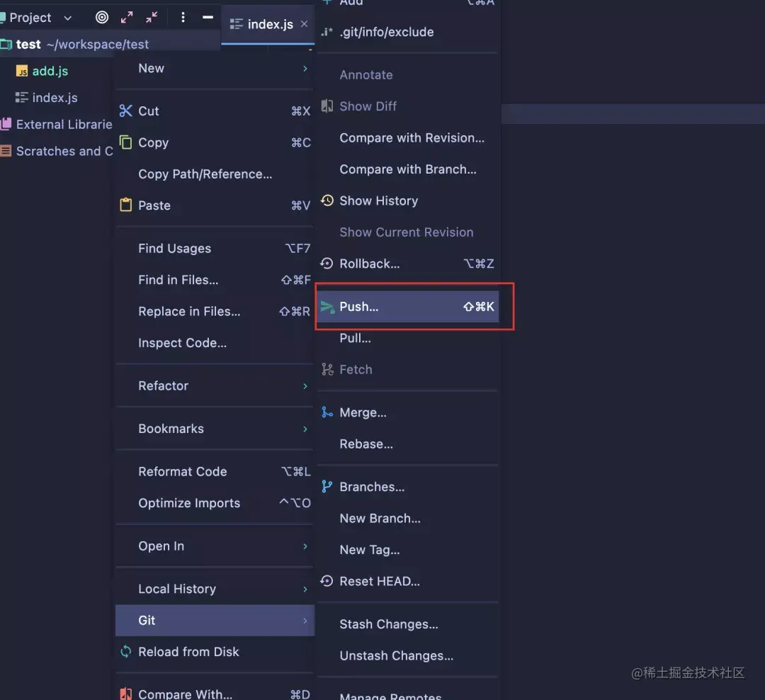This screenshot has width=765, height=700.
Task: Choose Optimize Imports menu item
Action: coord(215,503)
